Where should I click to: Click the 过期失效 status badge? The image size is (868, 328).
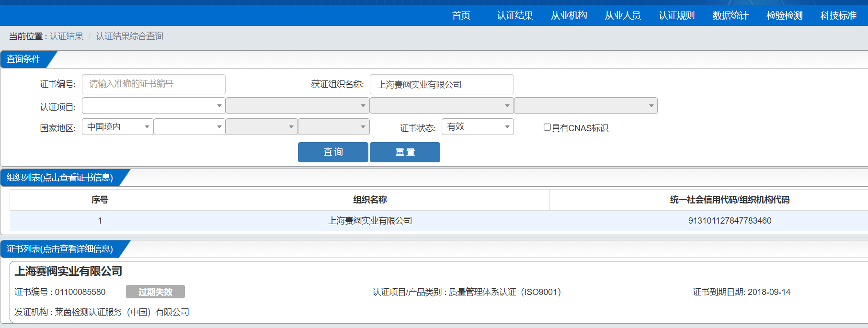pos(155,292)
